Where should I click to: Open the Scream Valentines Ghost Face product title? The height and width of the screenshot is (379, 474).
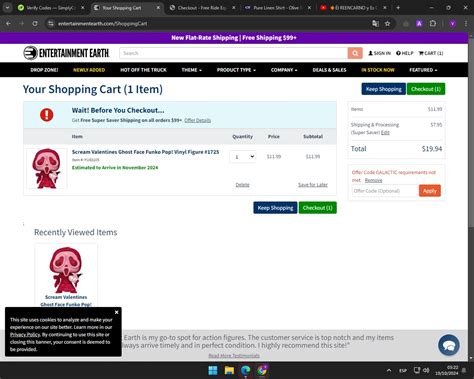(145, 152)
